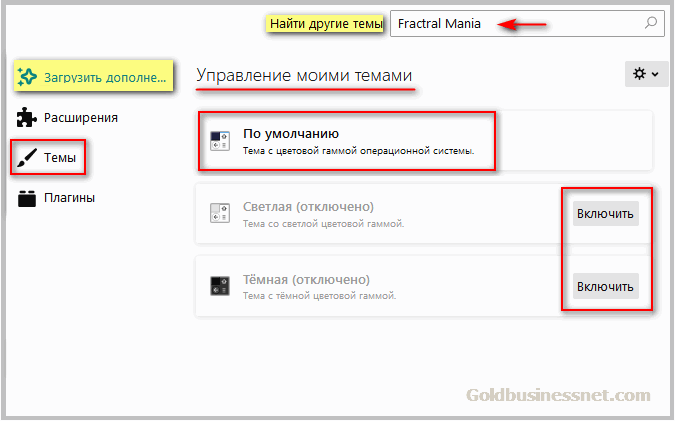Click the По умолчанию theme icon

[220, 141]
